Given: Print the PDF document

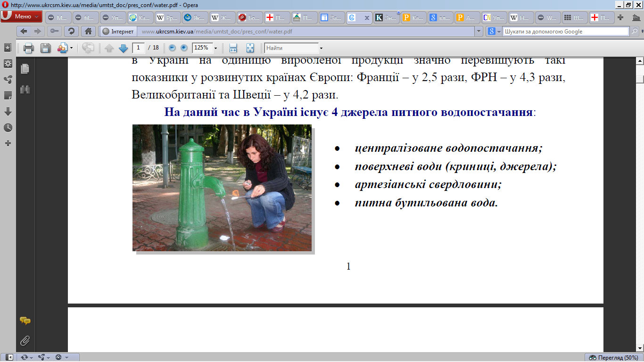Looking at the screenshot, I should tap(29, 48).
